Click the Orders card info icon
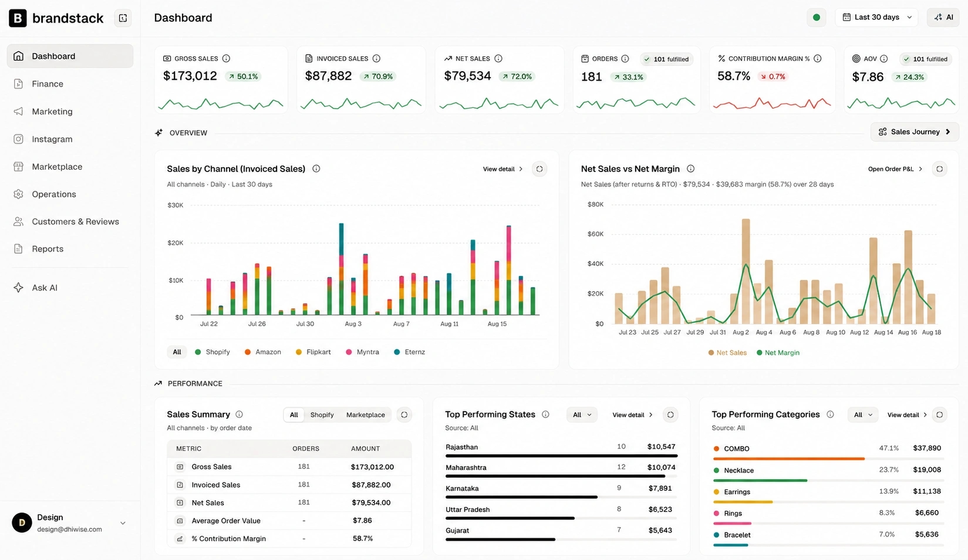The height and width of the screenshot is (560, 968). 625,59
